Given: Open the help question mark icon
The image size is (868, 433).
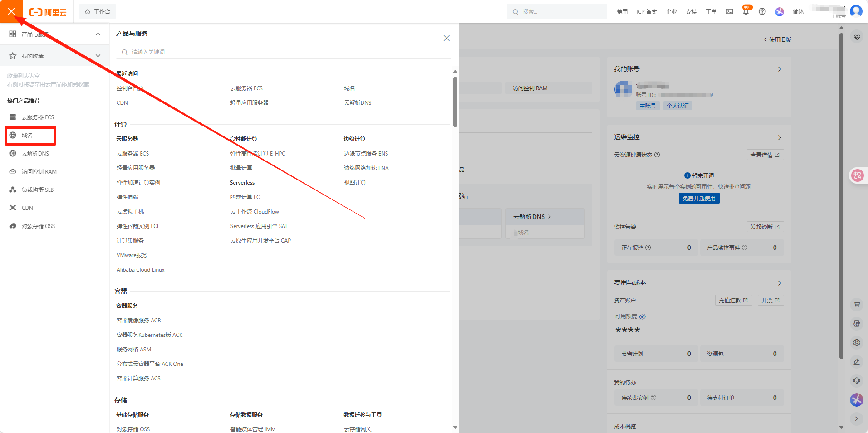Looking at the screenshot, I should click(762, 12).
